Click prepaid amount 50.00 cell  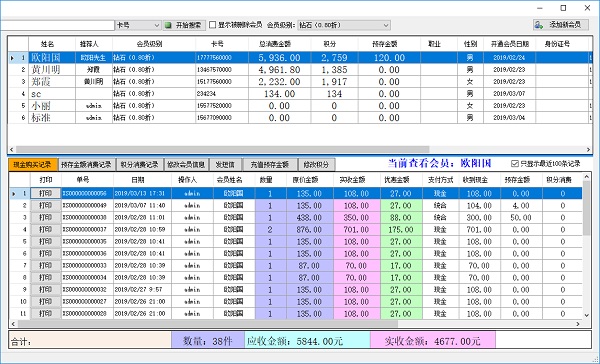pos(521,218)
